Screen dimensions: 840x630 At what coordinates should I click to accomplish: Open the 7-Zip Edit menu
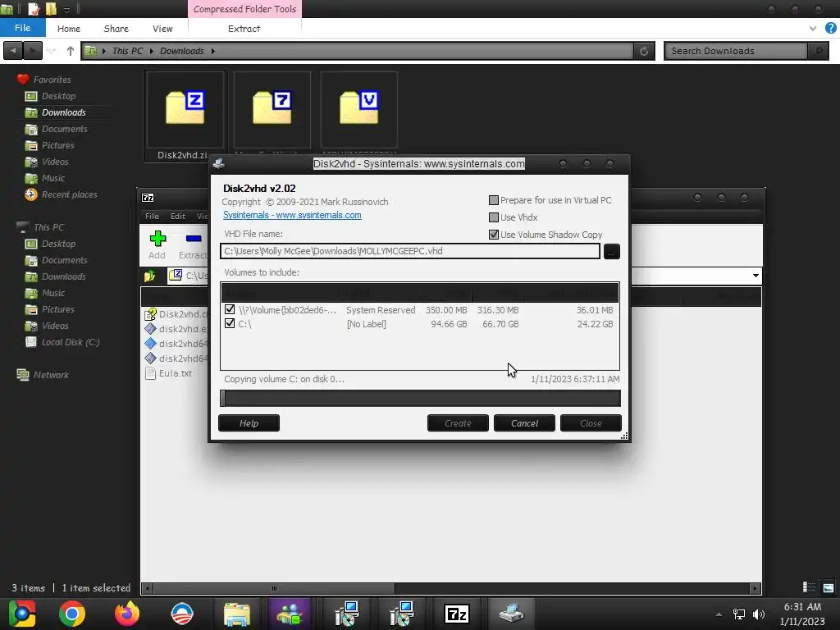point(178,217)
